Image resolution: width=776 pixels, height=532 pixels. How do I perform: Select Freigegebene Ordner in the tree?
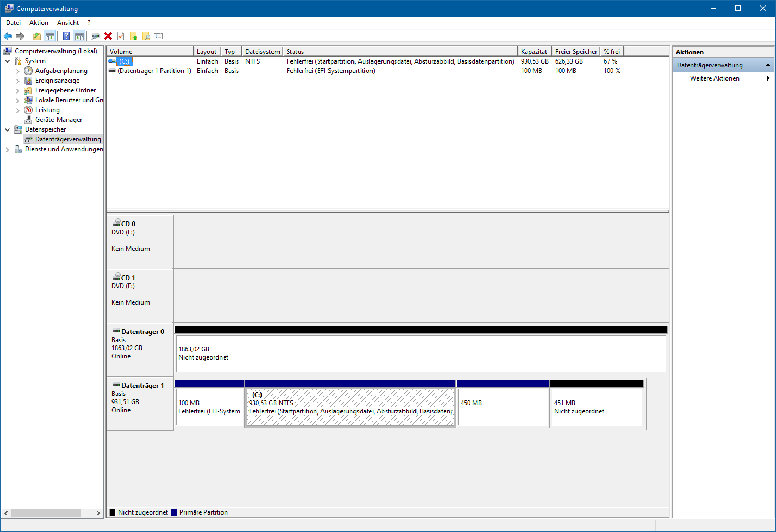click(x=65, y=90)
